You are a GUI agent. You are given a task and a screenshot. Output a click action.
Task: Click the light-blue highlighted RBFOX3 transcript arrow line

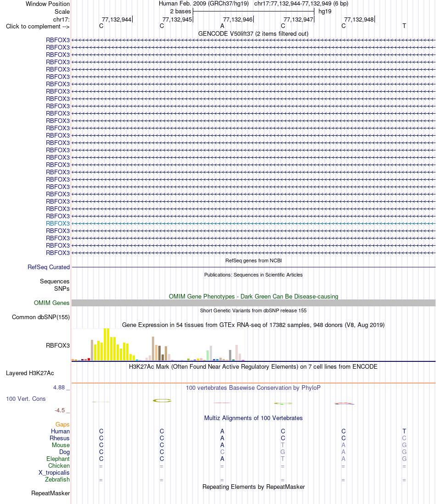[x=253, y=223]
